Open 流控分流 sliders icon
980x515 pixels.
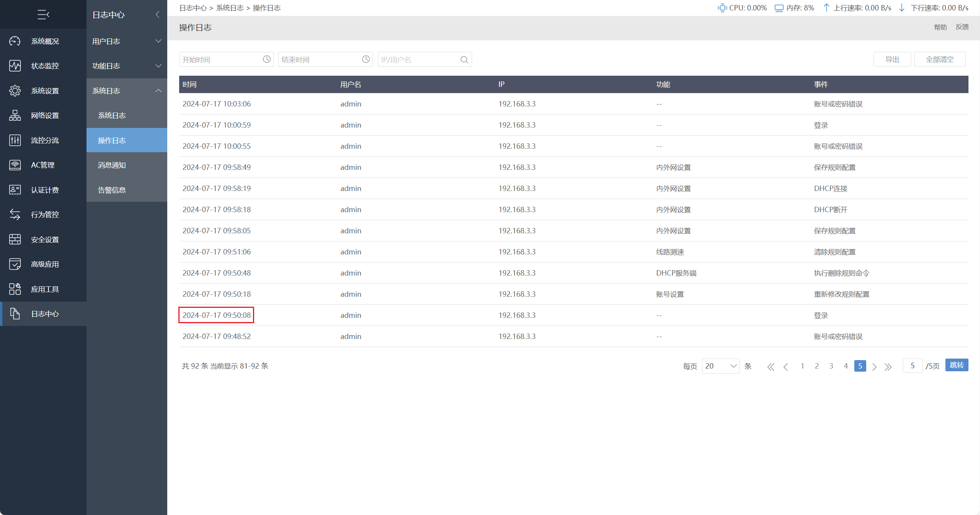point(15,140)
